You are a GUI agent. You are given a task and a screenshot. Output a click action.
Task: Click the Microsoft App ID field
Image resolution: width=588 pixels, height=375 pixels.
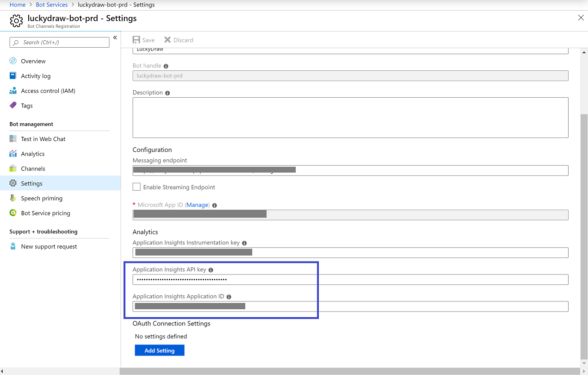(x=350, y=214)
